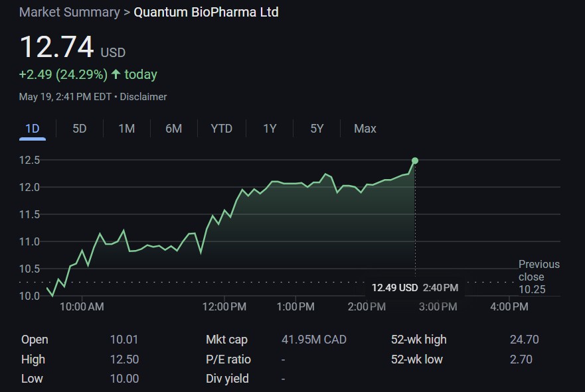The width and height of the screenshot is (585, 392).
Task: Open the 1M chart view
Action: point(127,129)
